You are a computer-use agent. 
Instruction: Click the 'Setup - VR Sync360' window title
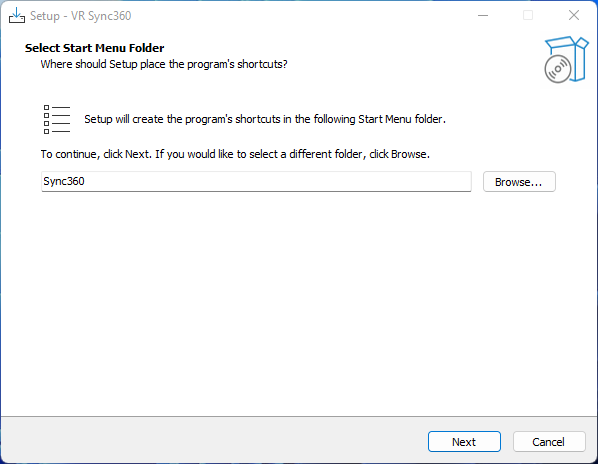click(x=80, y=16)
